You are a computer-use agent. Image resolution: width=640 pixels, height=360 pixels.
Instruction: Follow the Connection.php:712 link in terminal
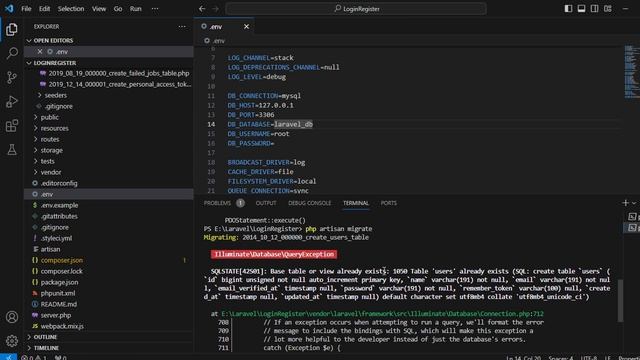click(x=382, y=313)
